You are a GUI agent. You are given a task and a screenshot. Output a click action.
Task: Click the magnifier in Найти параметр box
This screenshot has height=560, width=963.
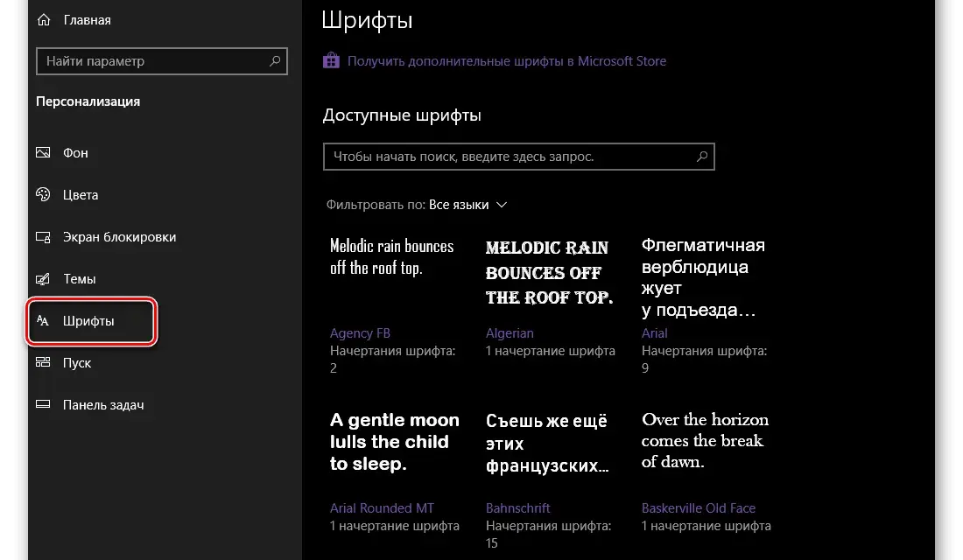coord(275,60)
